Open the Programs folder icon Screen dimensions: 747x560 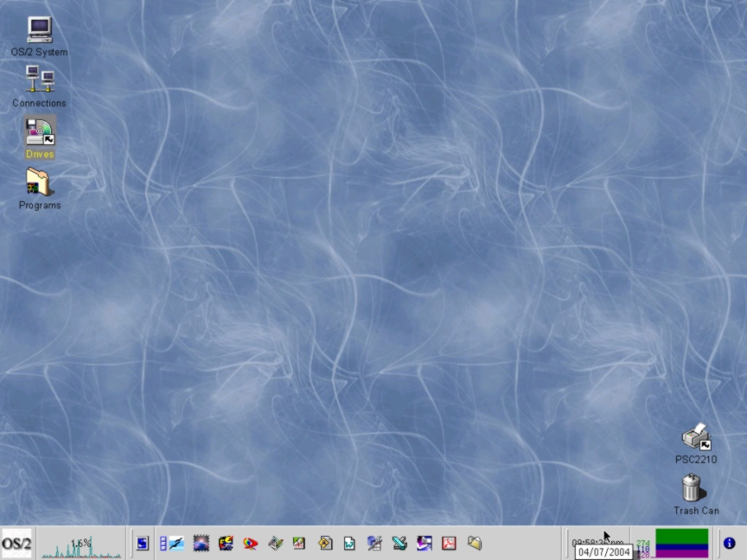(39, 182)
